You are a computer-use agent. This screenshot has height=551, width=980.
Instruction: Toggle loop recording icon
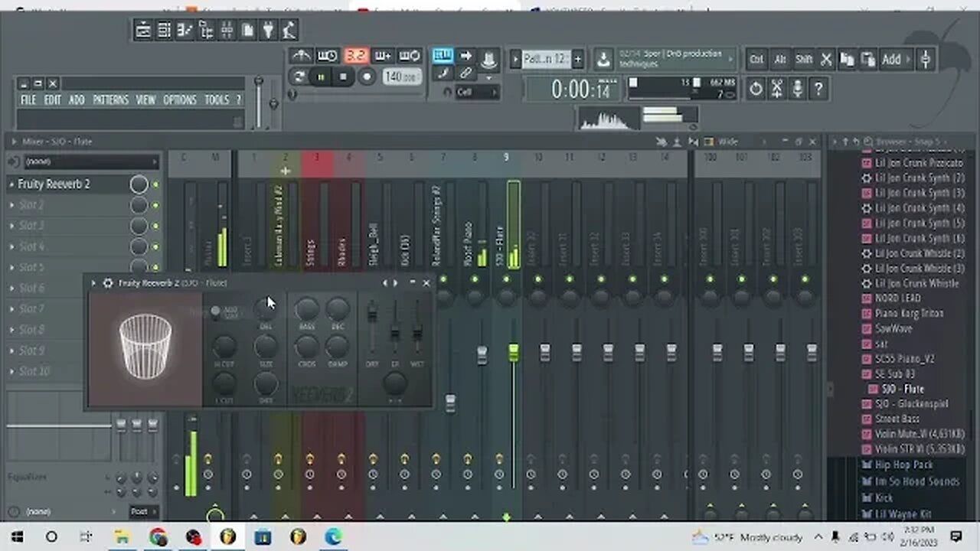click(x=410, y=56)
